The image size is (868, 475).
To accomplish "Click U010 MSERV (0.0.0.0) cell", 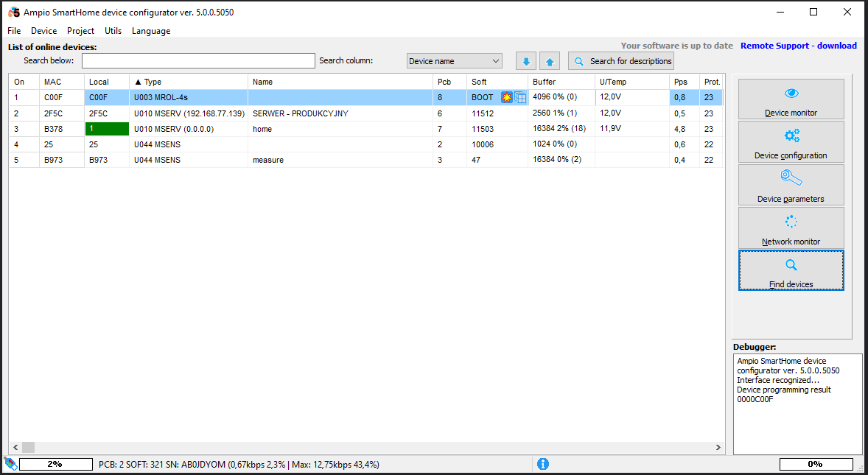I will [x=189, y=129].
